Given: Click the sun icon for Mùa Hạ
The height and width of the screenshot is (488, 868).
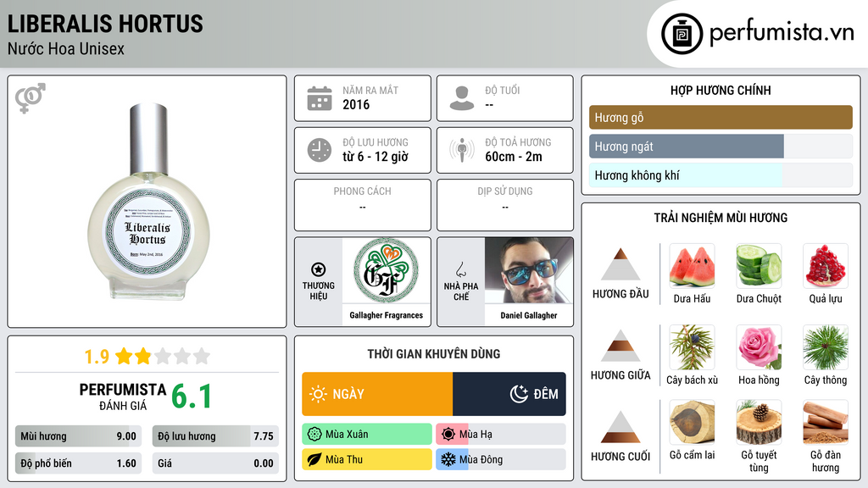Looking at the screenshot, I should click(x=448, y=434).
